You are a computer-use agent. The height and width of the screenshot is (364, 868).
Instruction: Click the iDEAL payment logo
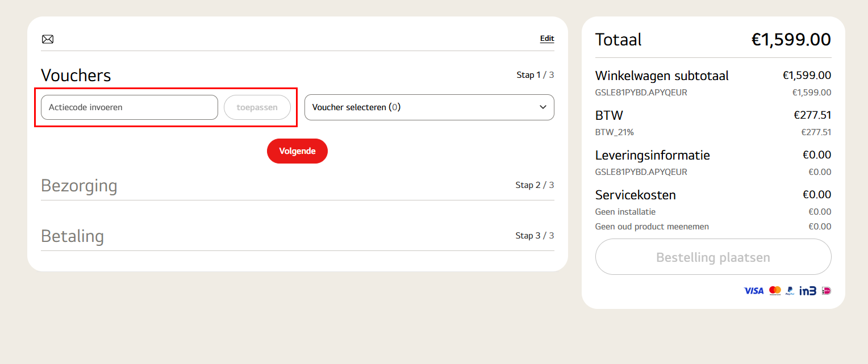(826, 291)
